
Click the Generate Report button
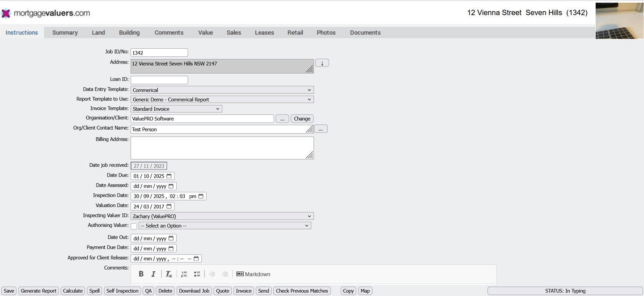pyautogui.click(x=38, y=291)
